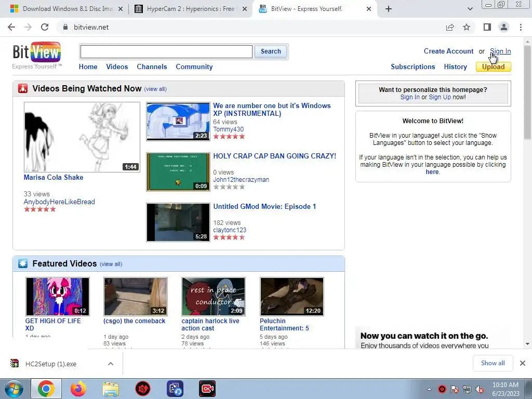Click the Videos Being Watched Now red icon
532x399 pixels.
23,88
